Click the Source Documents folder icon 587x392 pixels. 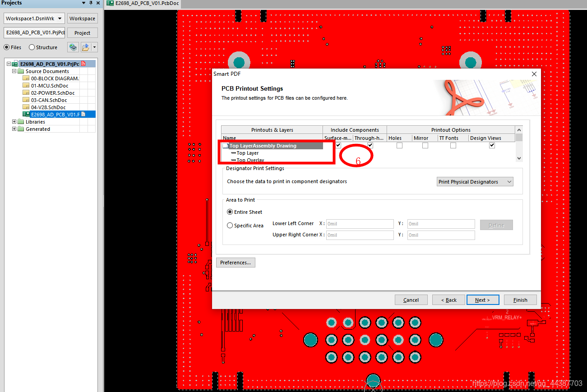click(21, 71)
